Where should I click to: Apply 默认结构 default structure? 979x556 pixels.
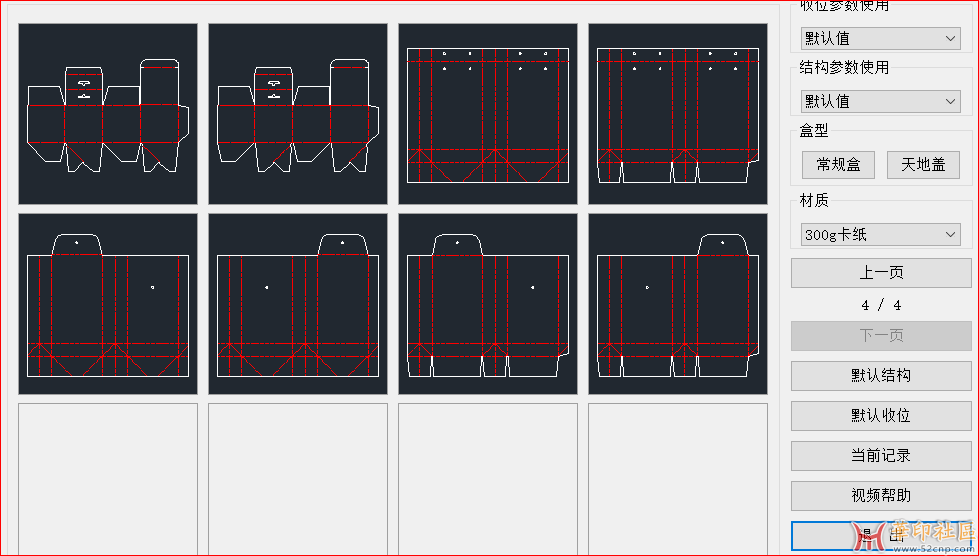point(881,376)
